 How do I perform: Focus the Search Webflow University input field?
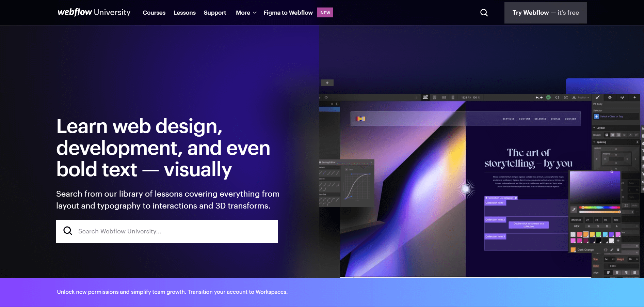pos(167,231)
